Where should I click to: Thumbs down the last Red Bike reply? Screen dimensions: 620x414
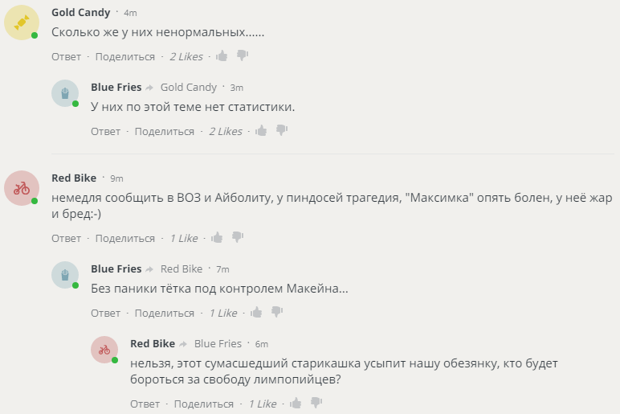click(317, 404)
